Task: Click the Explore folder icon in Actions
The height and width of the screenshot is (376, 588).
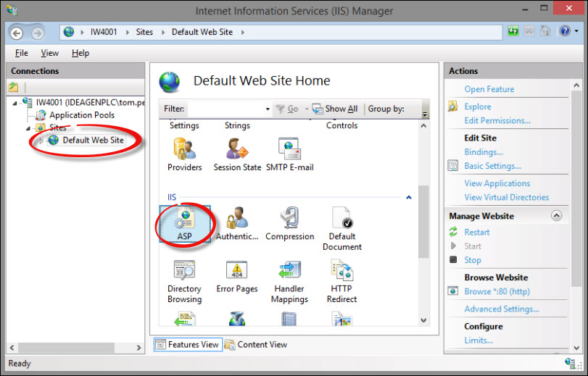Action: point(453,106)
